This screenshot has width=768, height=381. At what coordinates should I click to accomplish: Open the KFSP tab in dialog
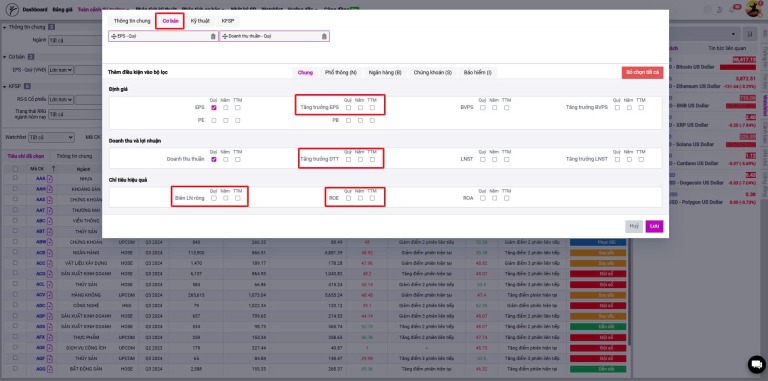click(x=228, y=21)
